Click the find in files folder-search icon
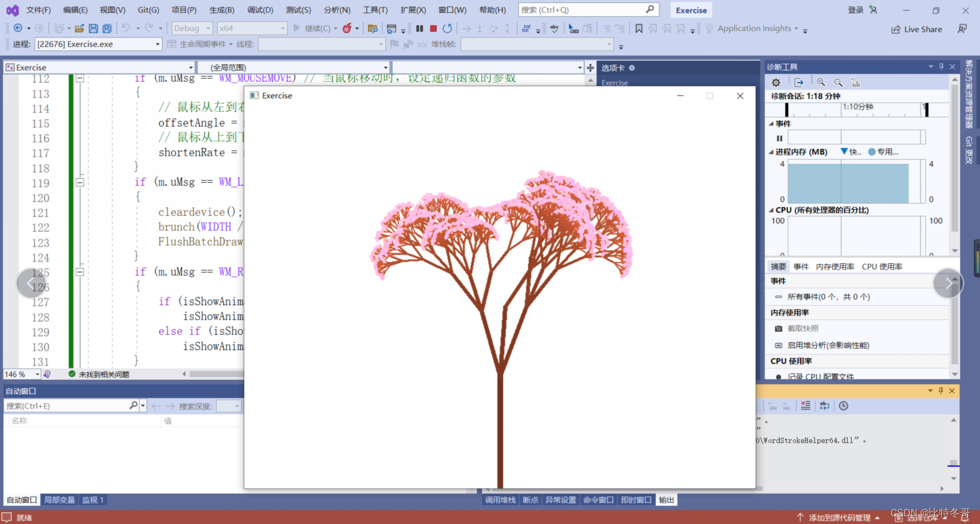Image resolution: width=980 pixels, height=524 pixels. pyautogui.click(x=373, y=28)
